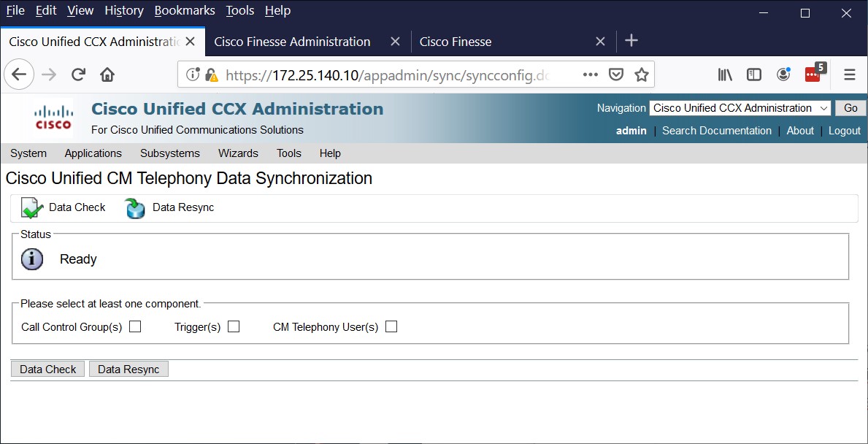The height and width of the screenshot is (444, 868).
Task: Open the Applications menu
Action: pyautogui.click(x=93, y=153)
